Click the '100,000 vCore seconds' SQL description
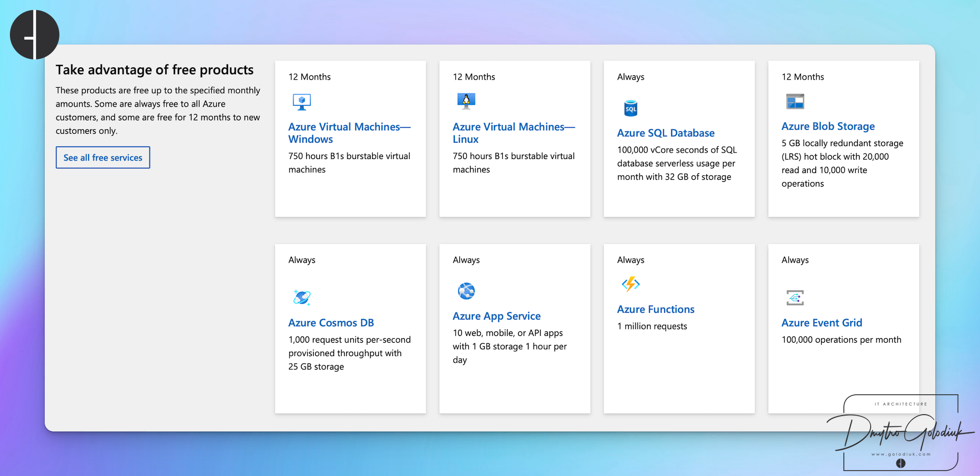The width and height of the screenshot is (980, 476). pos(677,163)
